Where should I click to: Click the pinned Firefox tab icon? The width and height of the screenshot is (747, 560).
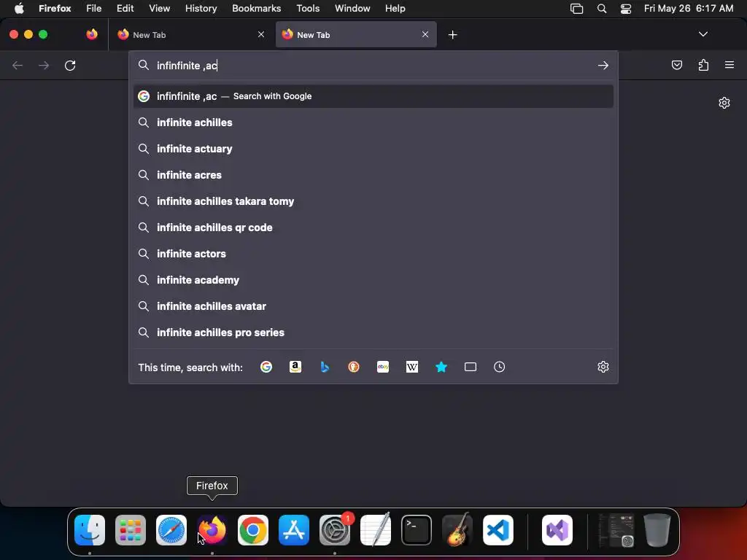point(92,34)
